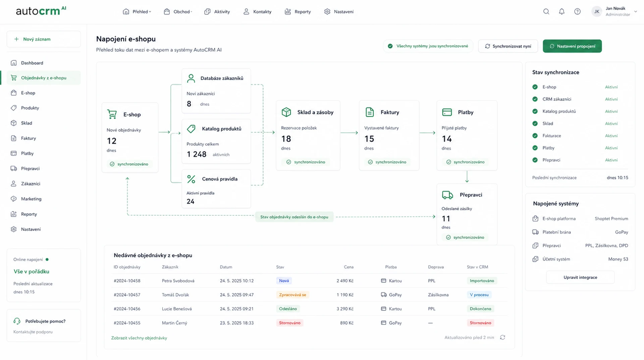Image resolution: width=644 pixels, height=360 pixels.
Task: Open the Zobrazit všechny objednávky link
Action: [x=139, y=338]
